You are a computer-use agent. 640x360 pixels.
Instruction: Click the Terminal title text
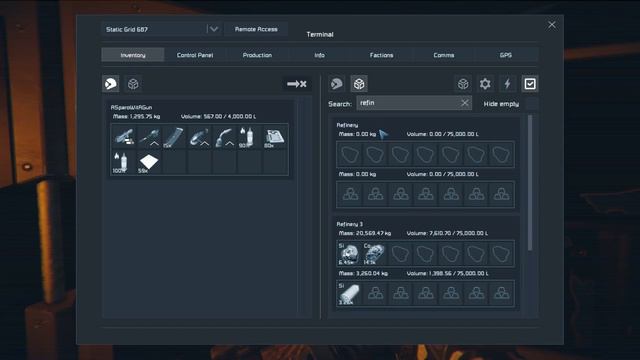320,34
